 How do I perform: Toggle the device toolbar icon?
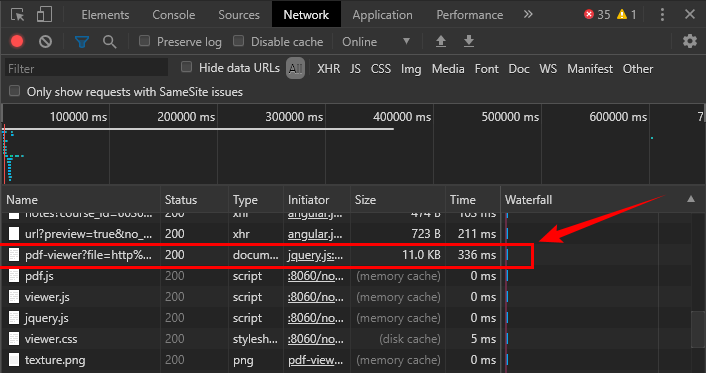click(44, 14)
